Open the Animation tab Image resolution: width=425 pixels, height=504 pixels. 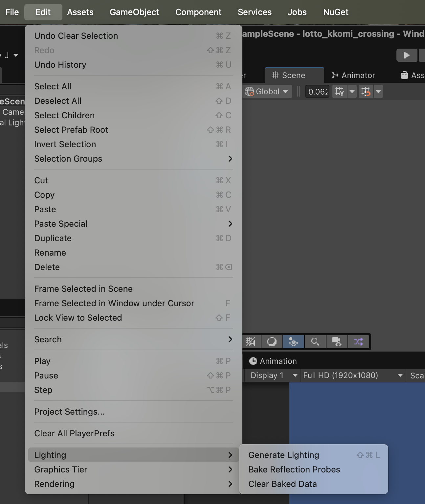[x=273, y=361]
